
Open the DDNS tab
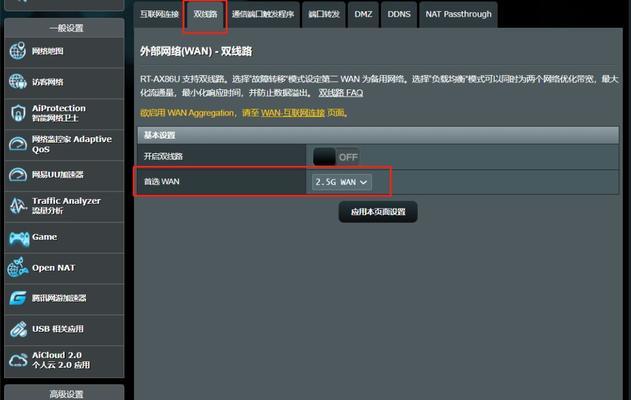click(x=399, y=14)
